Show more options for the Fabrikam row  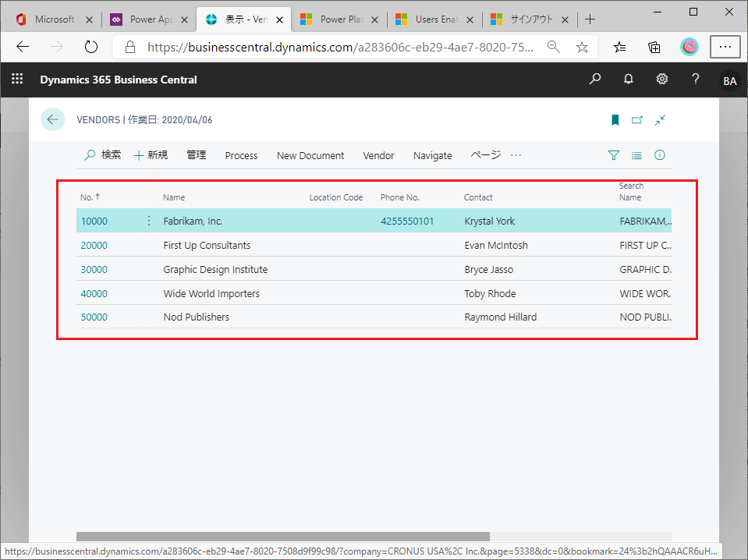(x=149, y=221)
